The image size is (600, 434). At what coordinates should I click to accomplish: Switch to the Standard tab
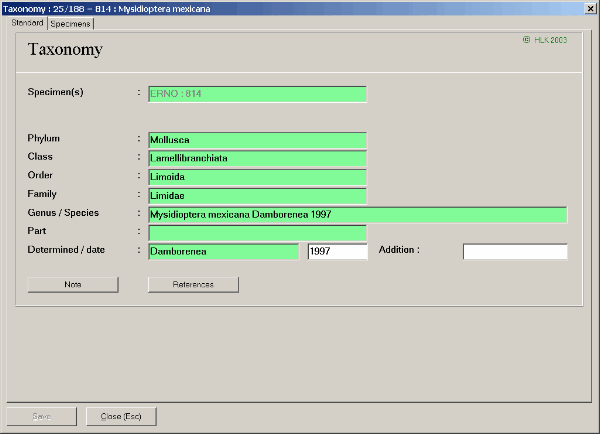(27, 23)
